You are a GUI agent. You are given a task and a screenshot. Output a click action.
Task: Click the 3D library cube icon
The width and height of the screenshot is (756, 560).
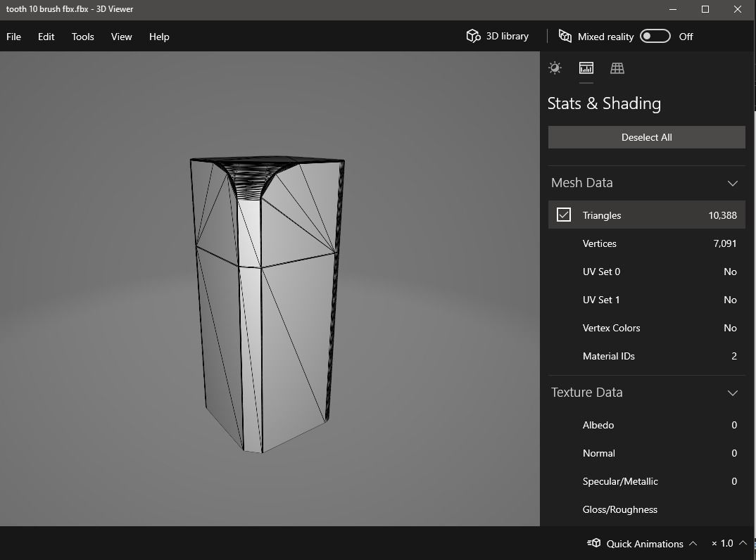[473, 36]
